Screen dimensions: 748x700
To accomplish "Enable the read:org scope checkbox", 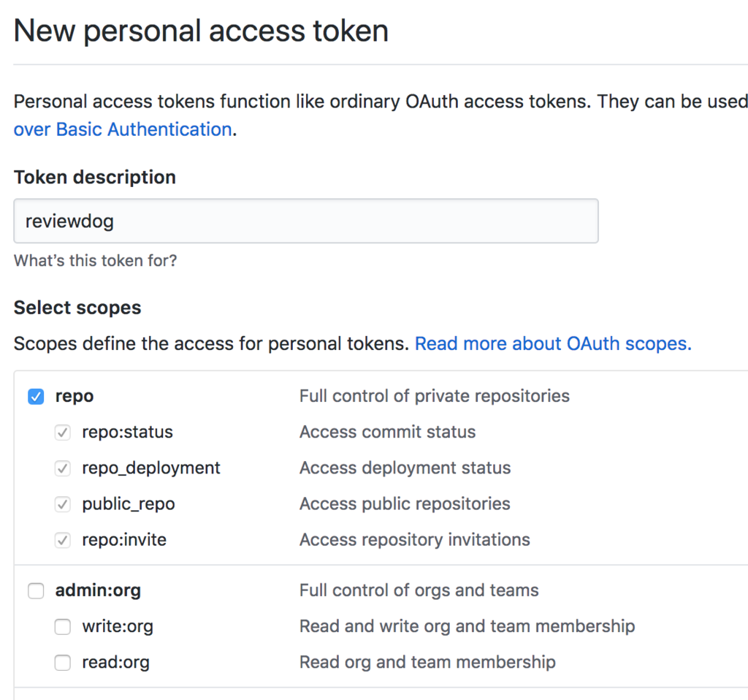I will (x=63, y=663).
